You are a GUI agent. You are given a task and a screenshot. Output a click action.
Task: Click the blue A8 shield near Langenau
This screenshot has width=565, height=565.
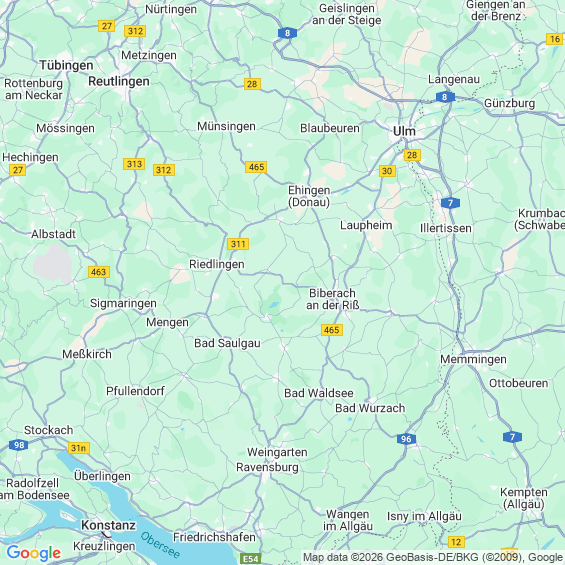445,97
